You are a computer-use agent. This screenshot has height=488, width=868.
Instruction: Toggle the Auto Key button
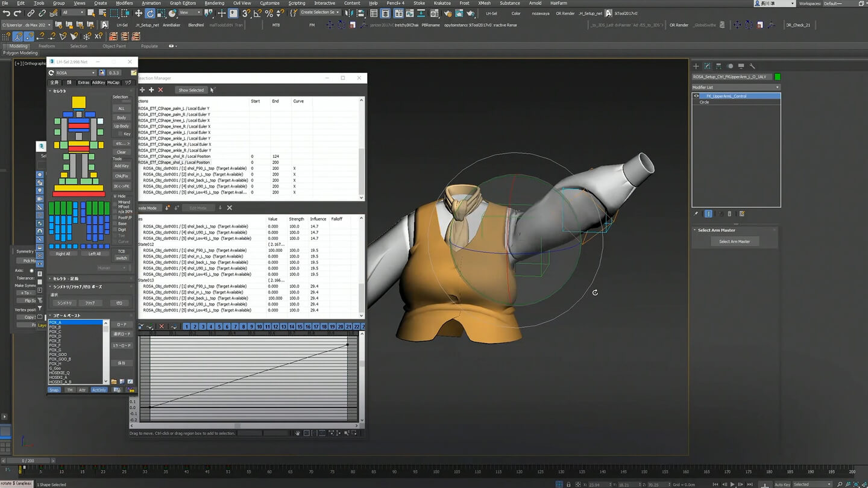(784, 484)
